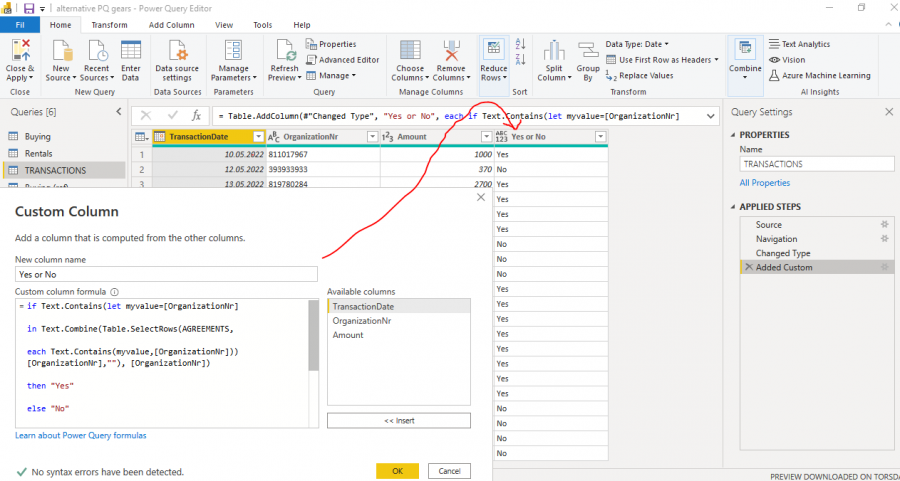The image size is (900, 481).
Task: Switch to the View tab
Action: (x=224, y=25)
